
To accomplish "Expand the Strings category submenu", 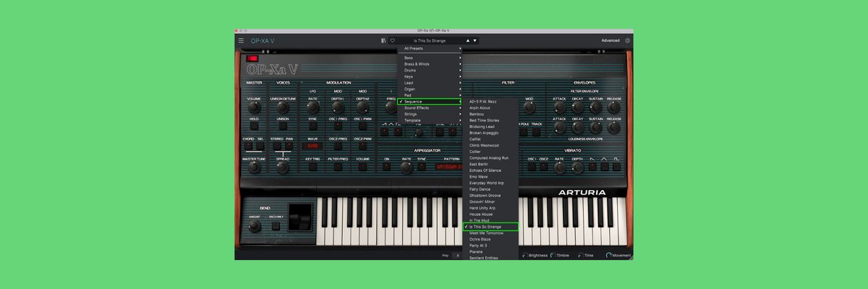I will click(430, 114).
